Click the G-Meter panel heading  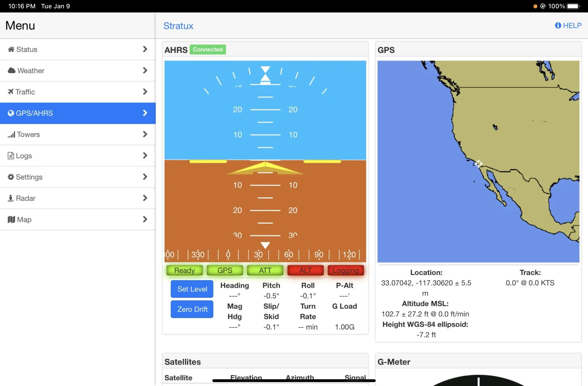pyautogui.click(x=394, y=362)
